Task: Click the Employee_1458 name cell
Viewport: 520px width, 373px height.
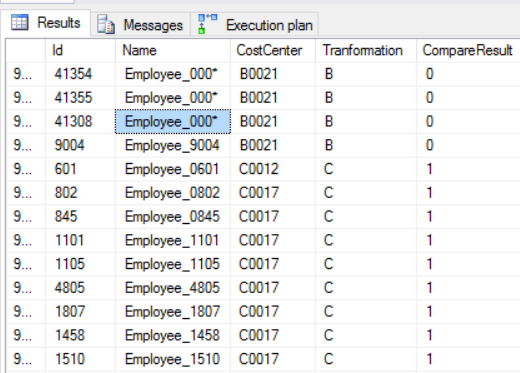Action: pos(173,335)
